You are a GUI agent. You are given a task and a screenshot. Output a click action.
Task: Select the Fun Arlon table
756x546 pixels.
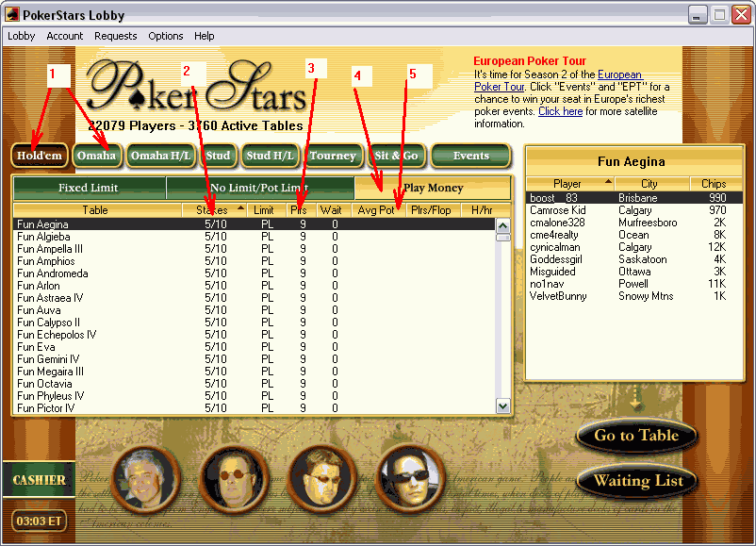point(255,286)
